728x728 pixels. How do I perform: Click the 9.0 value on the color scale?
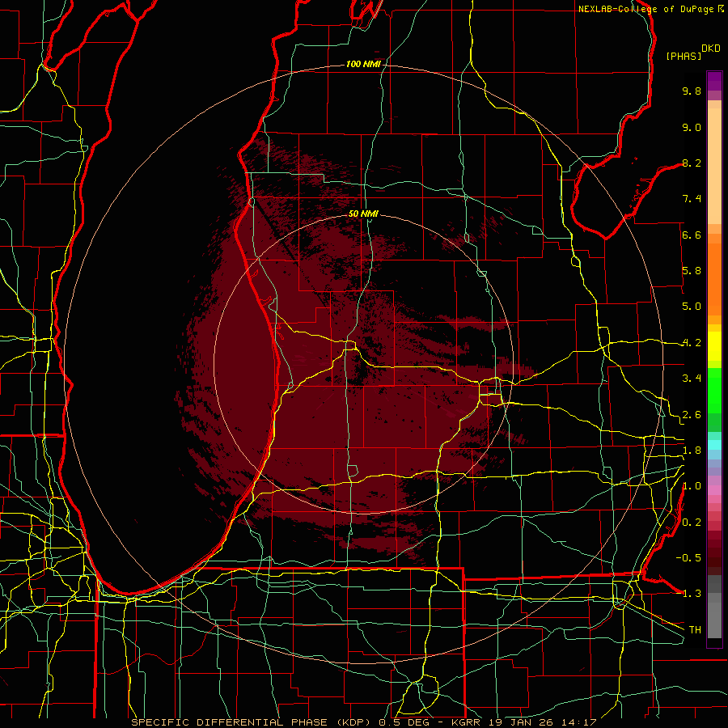(x=692, y=127)
